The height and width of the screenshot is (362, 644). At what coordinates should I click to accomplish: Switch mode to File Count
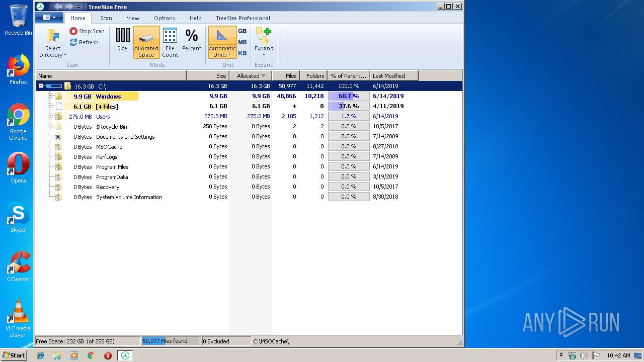pos(170,43)
